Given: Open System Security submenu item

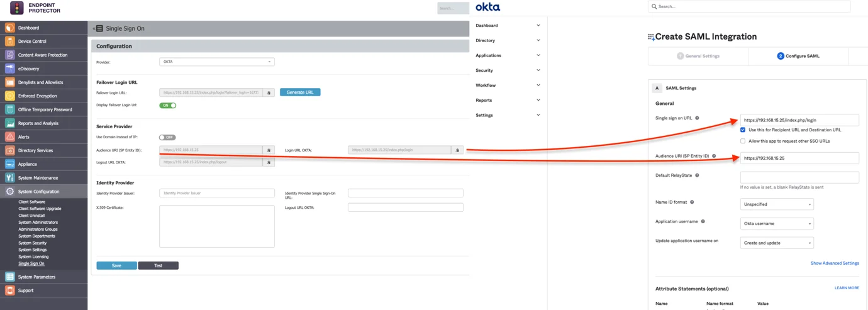Looking at the screenshot, I should (33, 243).
